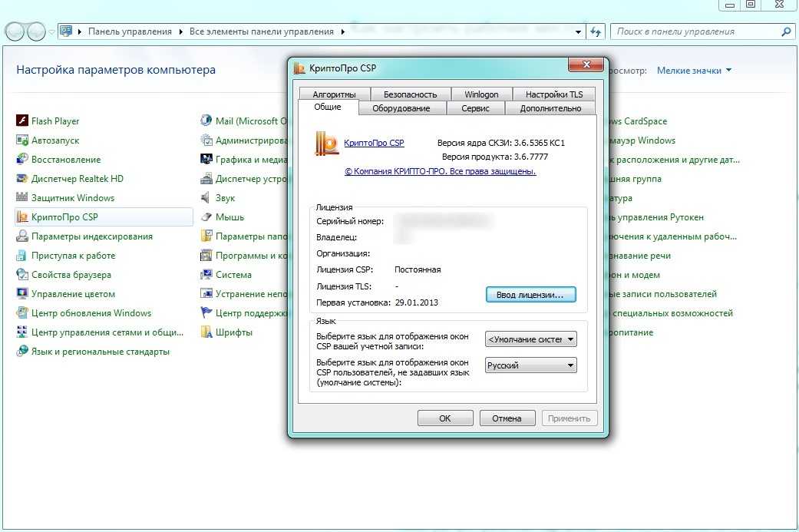Open Диспетчер Realtek HD icon

click(x=22, y=179)
